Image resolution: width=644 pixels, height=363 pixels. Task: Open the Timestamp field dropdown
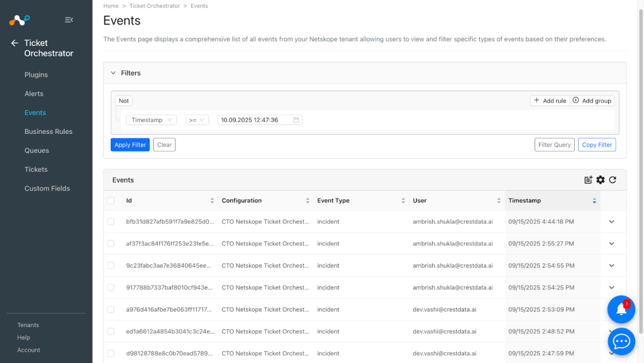[151, 120]
